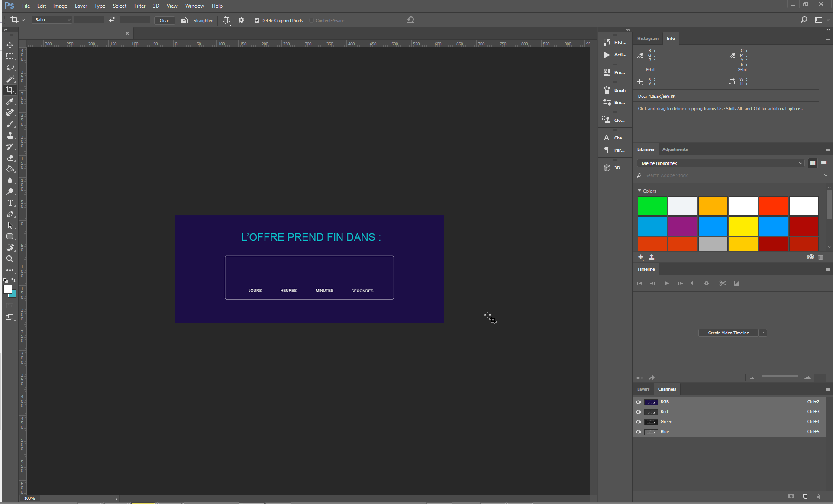833x504 pixels.
Task: Open the Layer menu
Action: (81, 6)
